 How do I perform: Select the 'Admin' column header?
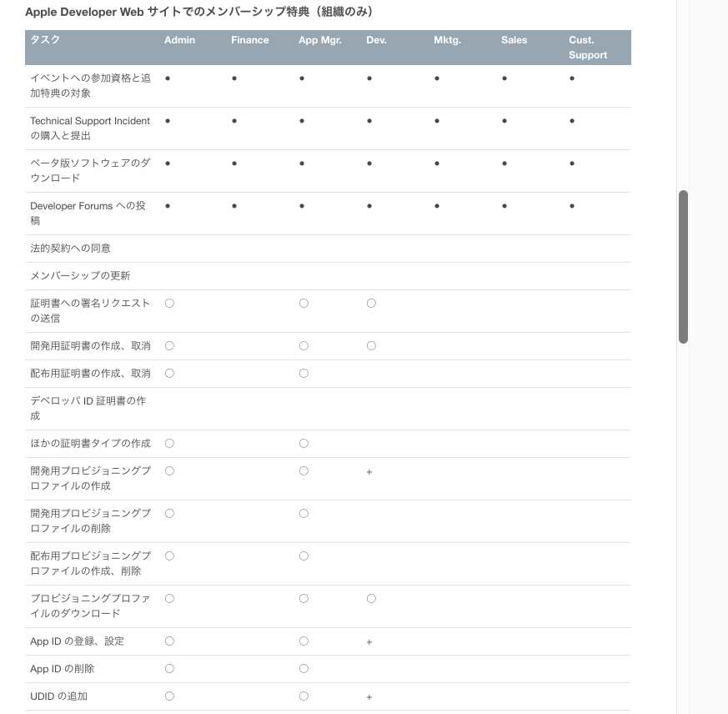pos(179,40)
